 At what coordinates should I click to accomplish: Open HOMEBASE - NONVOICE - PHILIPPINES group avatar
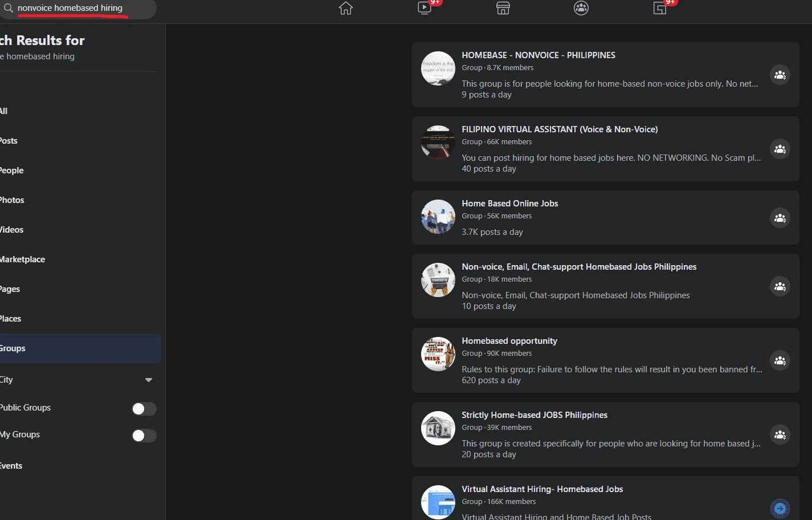pos(438,68)
